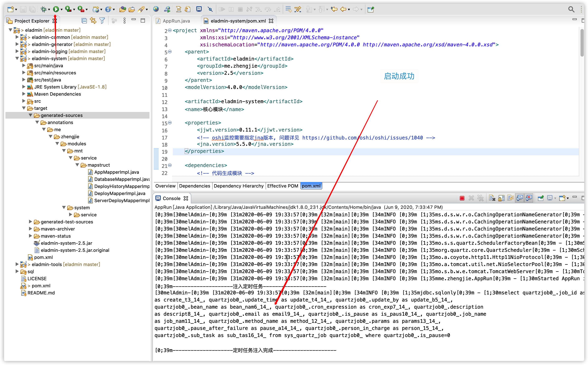Click the Collapse All icon in Project Explorer
This screenshot has height=365, width=588.
point(84,21)
